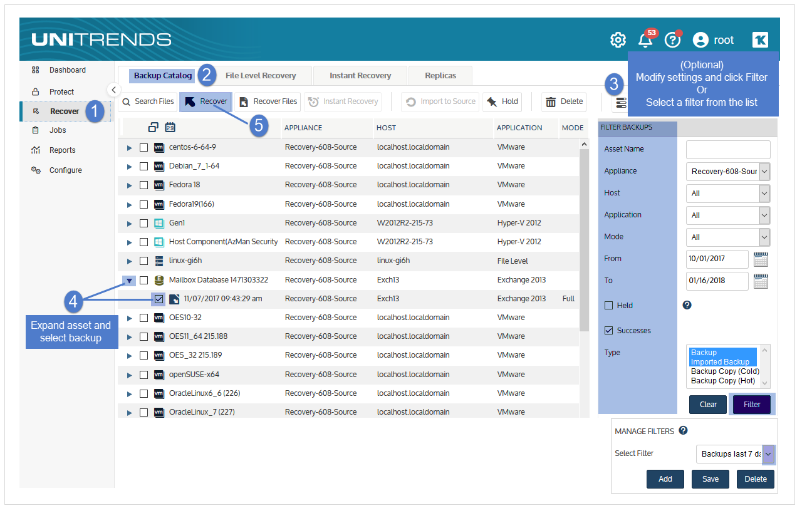Click the select-all squares icon in table header
Screen dimensions: 812x518
[154, 127]
